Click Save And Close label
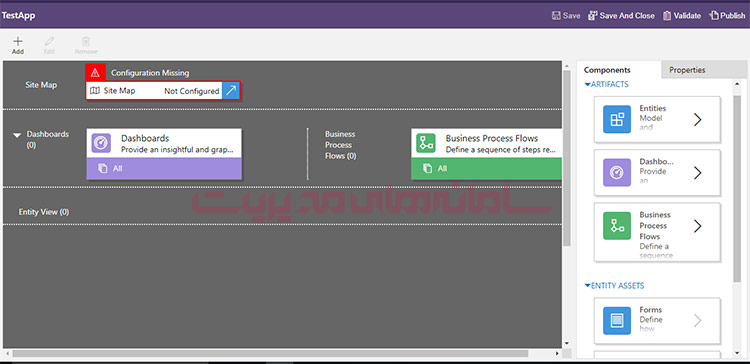The image size is (750, 364). click(627, 16)
